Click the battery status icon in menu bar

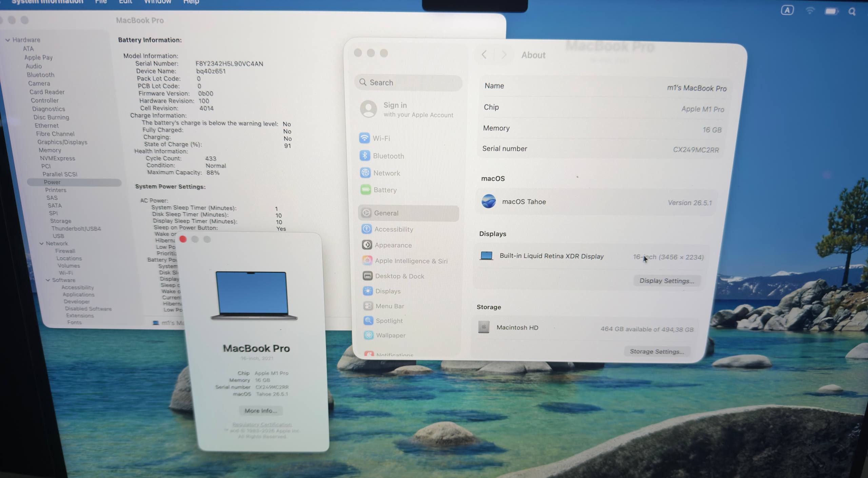(x=831, y=12)
